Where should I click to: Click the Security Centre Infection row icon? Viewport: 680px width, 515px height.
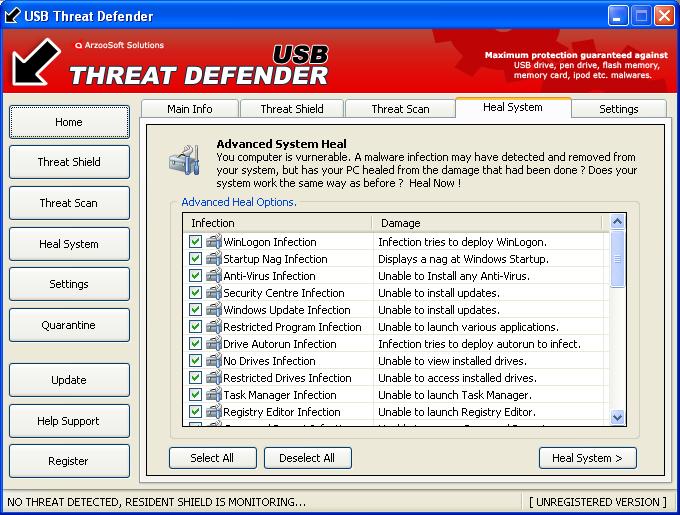(214, 292)
